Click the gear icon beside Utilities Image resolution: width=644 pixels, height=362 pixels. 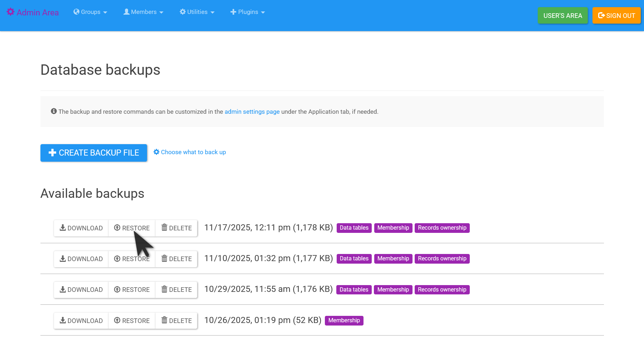click(182, 12)
